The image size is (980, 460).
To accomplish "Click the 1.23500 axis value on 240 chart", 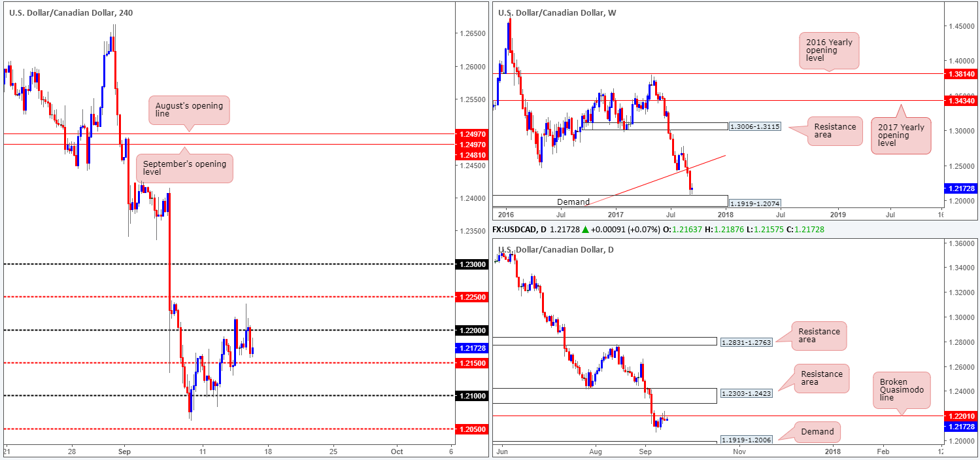I will [x=473, y=231].
